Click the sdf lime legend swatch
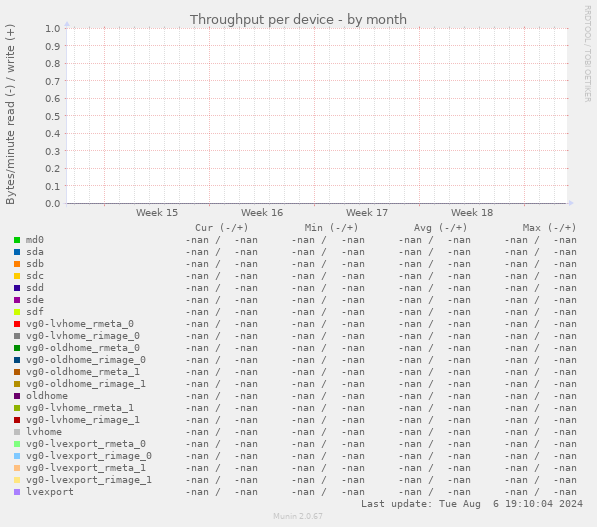 (17, 312)
